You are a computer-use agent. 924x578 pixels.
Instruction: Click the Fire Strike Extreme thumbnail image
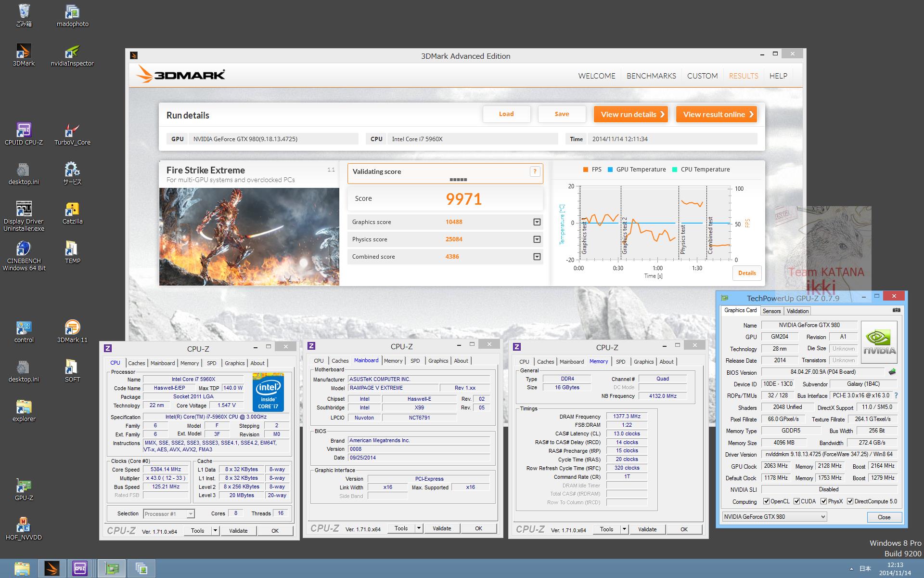pyautogui.click(x=249, y=236)
